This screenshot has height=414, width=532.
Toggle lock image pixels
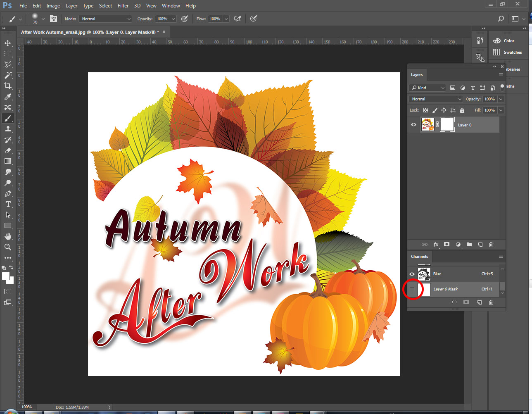click(435, 110)
